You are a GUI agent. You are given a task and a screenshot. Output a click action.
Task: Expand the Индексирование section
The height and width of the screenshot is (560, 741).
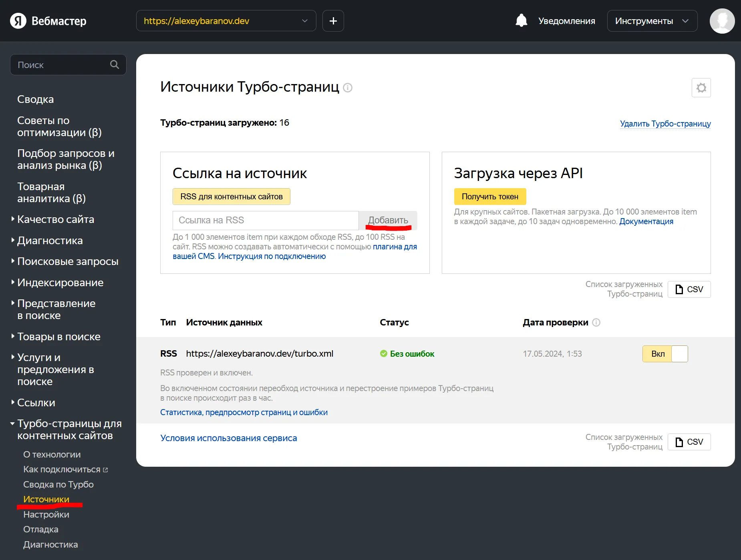coord(60,283)
